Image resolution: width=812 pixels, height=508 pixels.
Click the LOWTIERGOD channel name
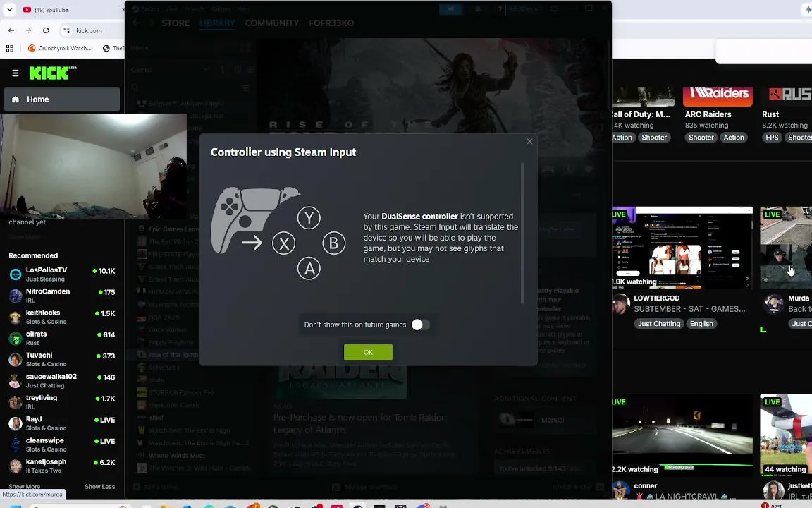click(x=657, y=298)
